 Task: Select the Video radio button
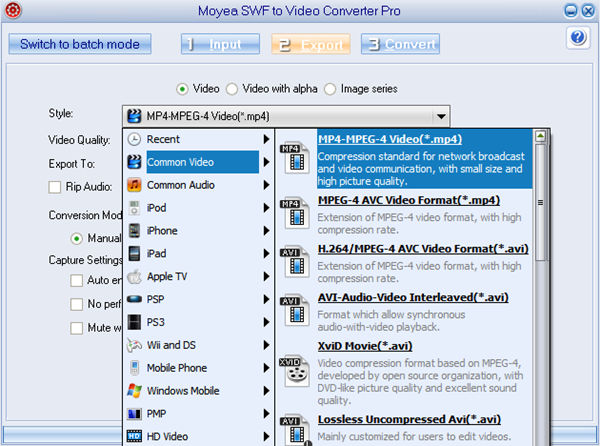tap(182, 89)
